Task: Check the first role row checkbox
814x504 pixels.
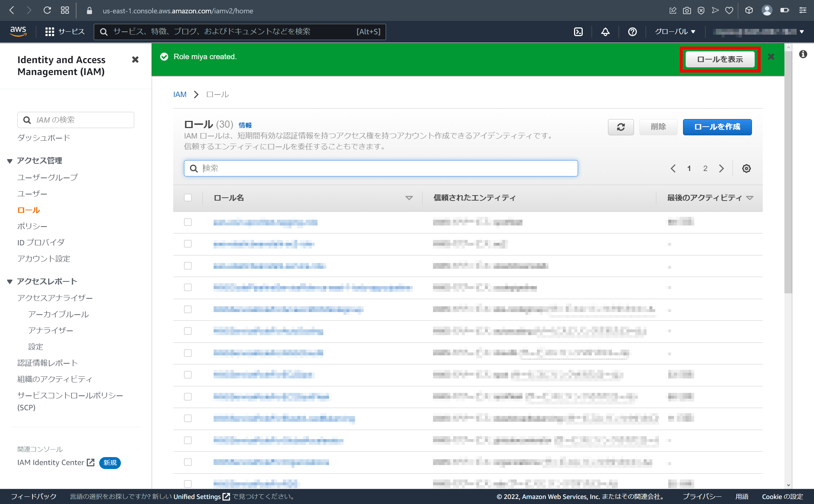Action: coord(188,222)
